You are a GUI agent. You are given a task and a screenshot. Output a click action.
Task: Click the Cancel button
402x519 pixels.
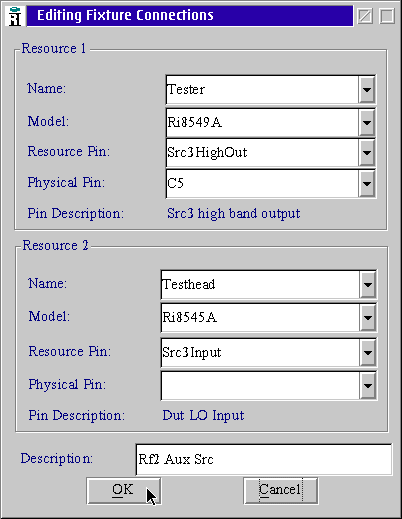coord(281,491)
